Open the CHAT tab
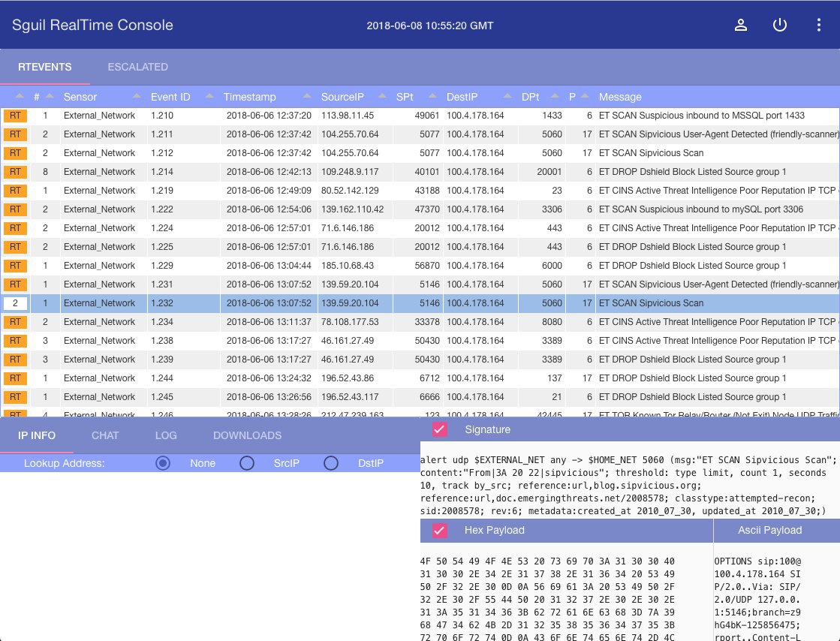 (x=105, y=435)
